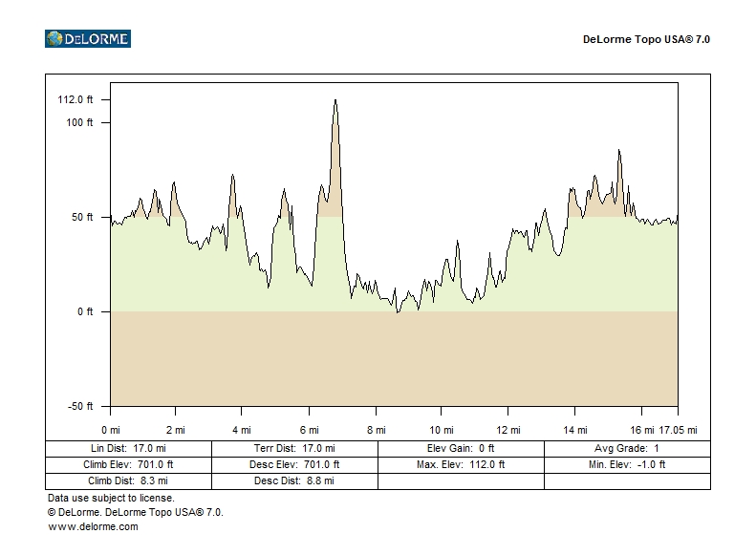This screenshot has width=756, height=555.
Task: Open the www.delorme.com link
Action: click(x=93, y=526)
